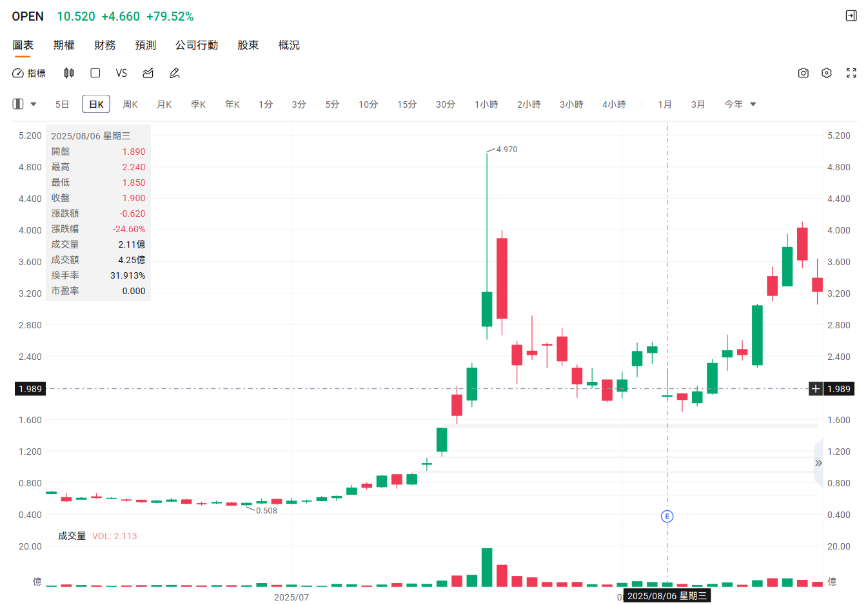Image resolution: width=868 pixels, height=605 pixels.
Task: Toggle the square box next to candlestick icon
Action: [x=95, y=74]
